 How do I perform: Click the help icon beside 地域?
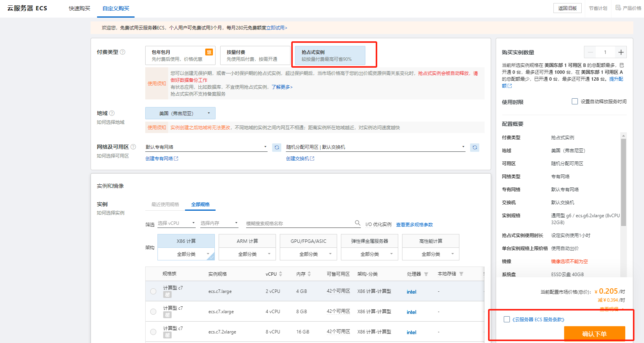pyautogui.click(x=112, y=113)
